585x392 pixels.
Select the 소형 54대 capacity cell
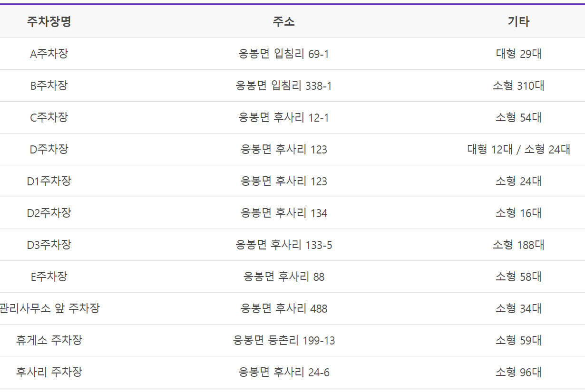tap(518, 117)
